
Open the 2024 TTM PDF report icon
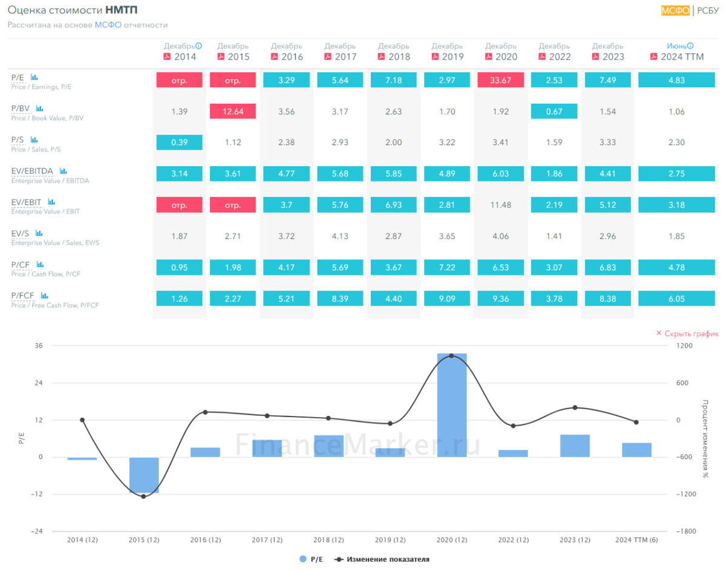click(653, 56)
